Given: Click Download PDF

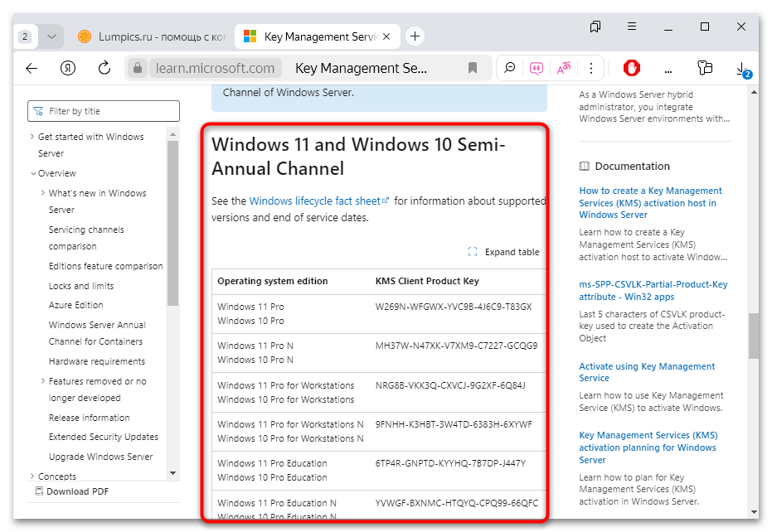Looking at the screenshot, I should point(72,491).
